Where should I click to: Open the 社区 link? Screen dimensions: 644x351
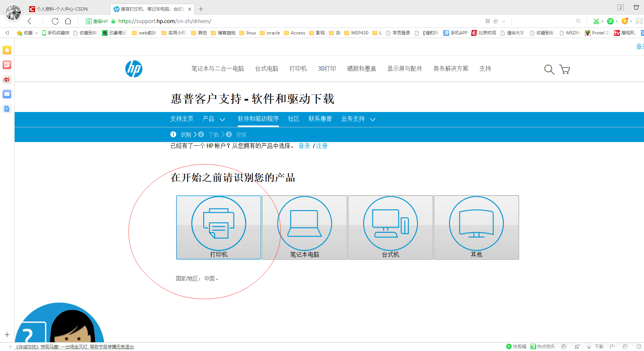(293, 119)
